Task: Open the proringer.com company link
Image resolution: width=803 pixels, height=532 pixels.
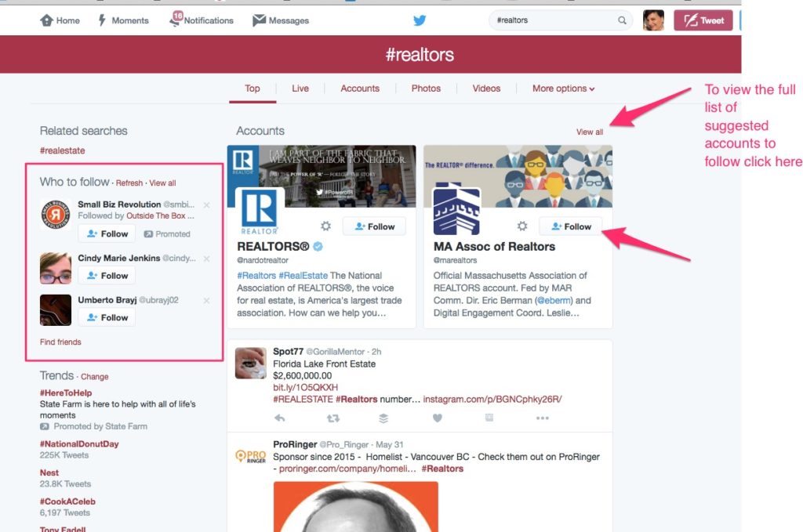Action: coord(347,469)
